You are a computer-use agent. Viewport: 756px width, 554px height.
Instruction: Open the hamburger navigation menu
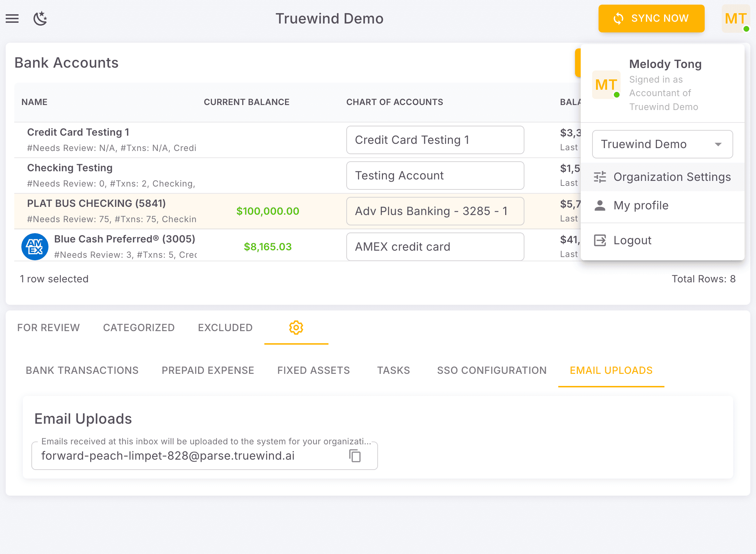tap(12, 19)
